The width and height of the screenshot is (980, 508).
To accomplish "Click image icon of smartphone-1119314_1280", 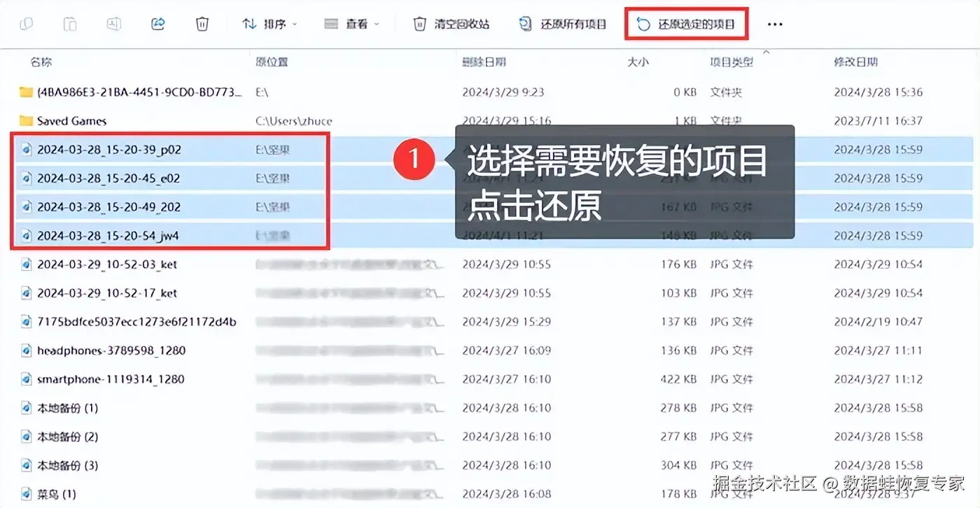I will 27,379.
